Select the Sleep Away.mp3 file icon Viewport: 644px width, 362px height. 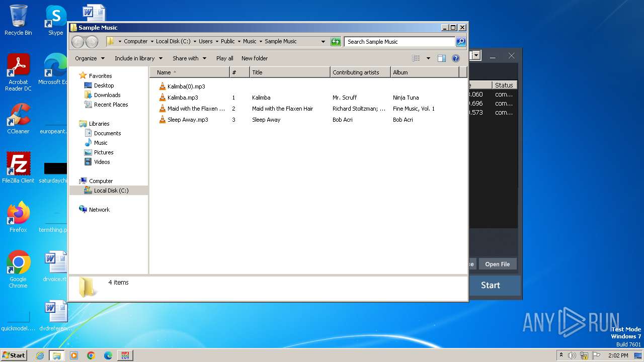[x=162, y=120]
